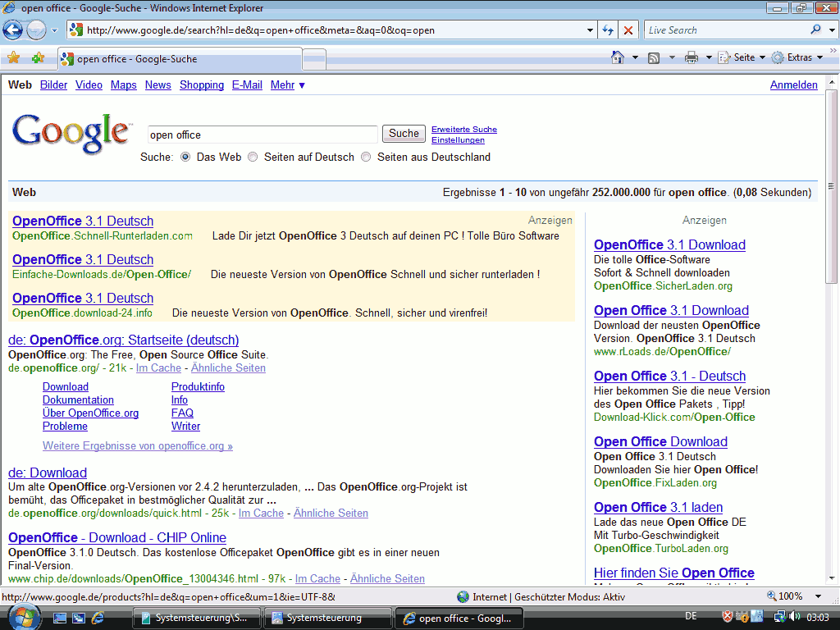Click the page scrollbar up arrow
The height and width of the screenshot is (630, 840).
pyautogui.click(x=832, y=83)
